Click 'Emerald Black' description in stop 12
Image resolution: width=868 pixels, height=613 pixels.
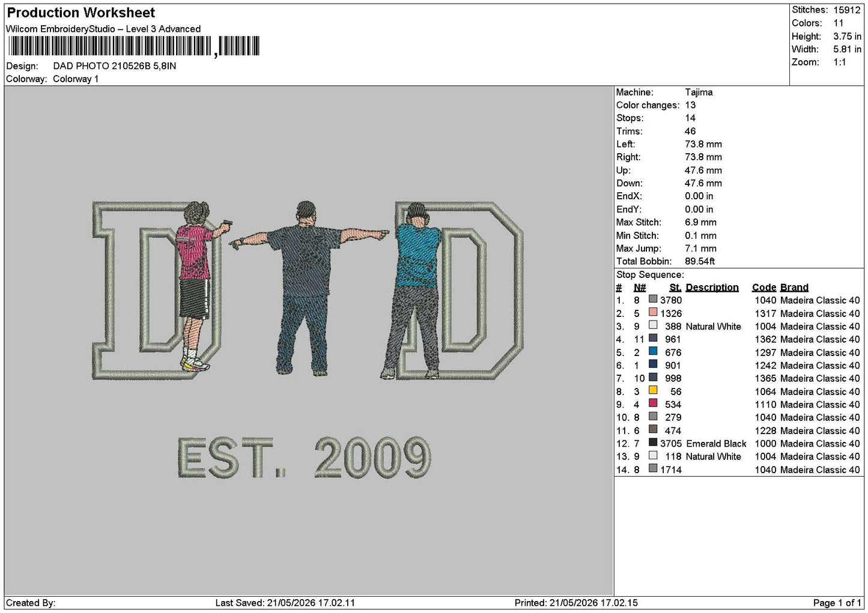pos(716,444)
